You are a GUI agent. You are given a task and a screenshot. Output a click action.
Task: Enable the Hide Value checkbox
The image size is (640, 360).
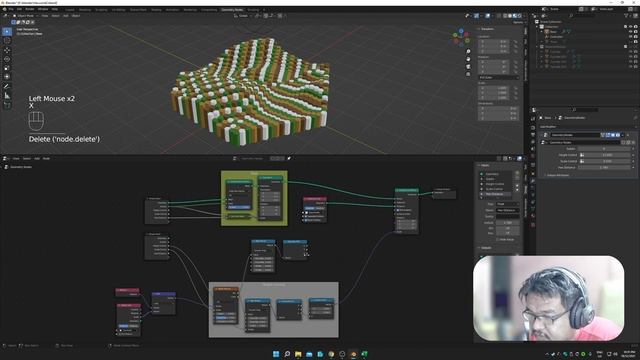[x=498, y=240]
